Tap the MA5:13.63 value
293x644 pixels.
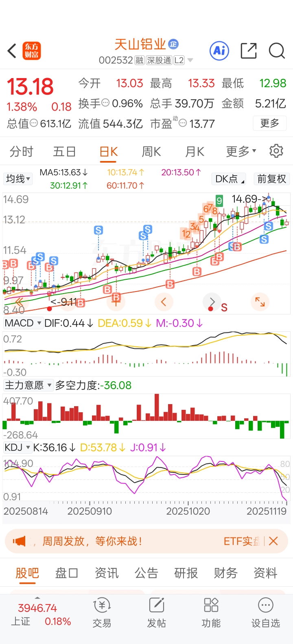[x=63, y=172]
